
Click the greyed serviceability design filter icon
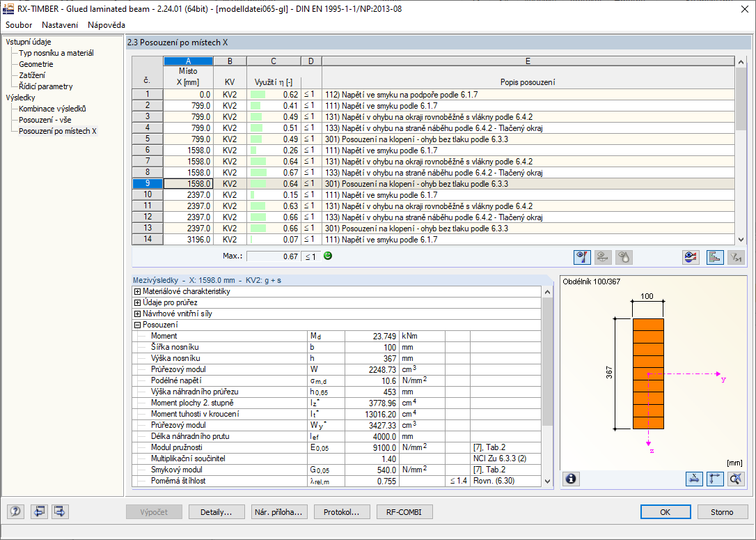[x=603, y=257]
